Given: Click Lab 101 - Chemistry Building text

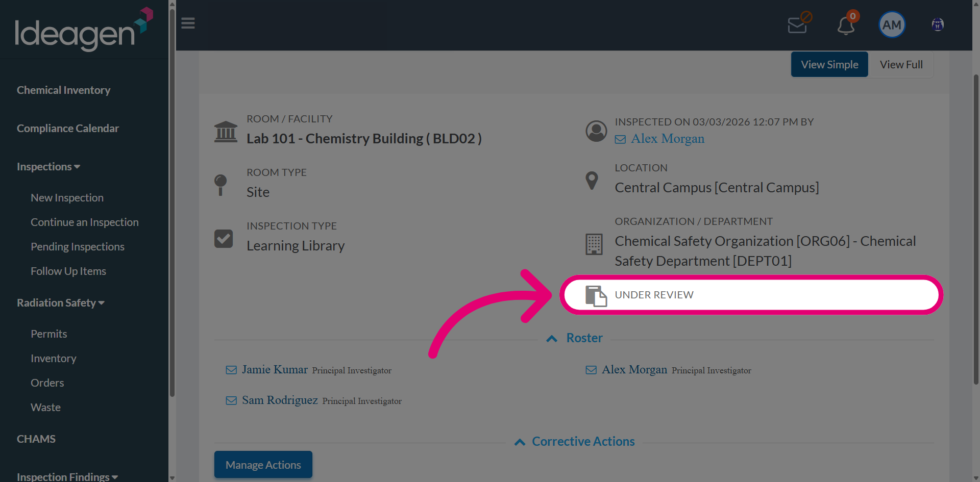Looking at the screenshot, I should click(x=364, y=139).
